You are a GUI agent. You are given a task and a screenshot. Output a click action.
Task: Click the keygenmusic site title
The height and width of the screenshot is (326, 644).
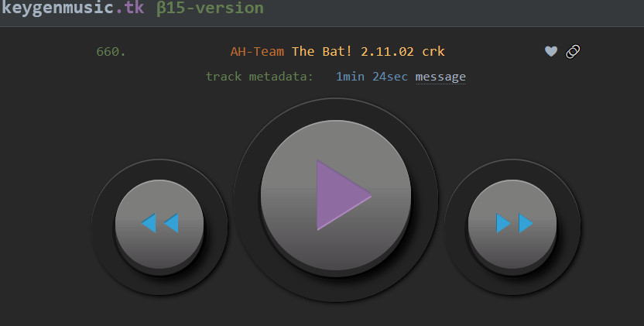57,8
